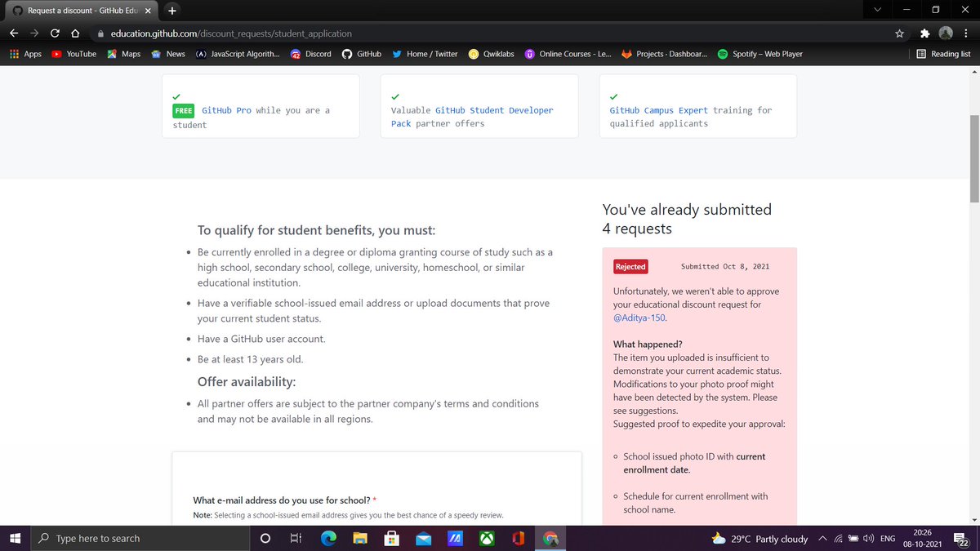Open the Chrome profile avatar

tap(946, 33)
